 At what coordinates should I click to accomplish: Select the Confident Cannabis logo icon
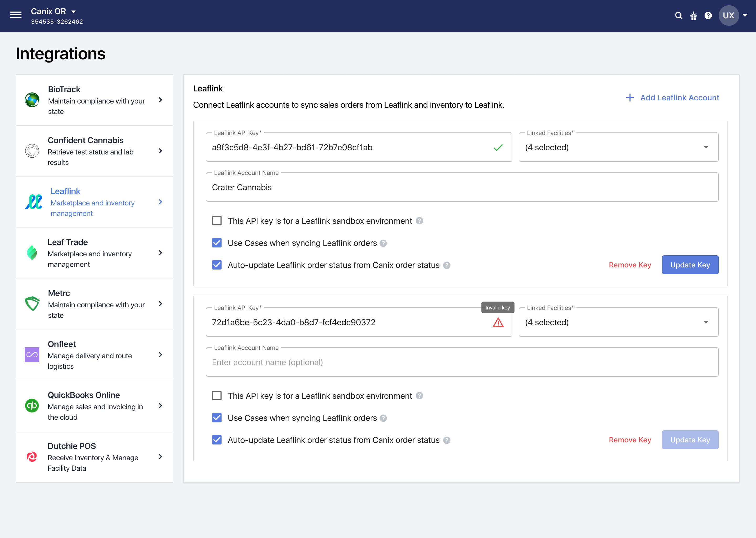pos(32,151)
